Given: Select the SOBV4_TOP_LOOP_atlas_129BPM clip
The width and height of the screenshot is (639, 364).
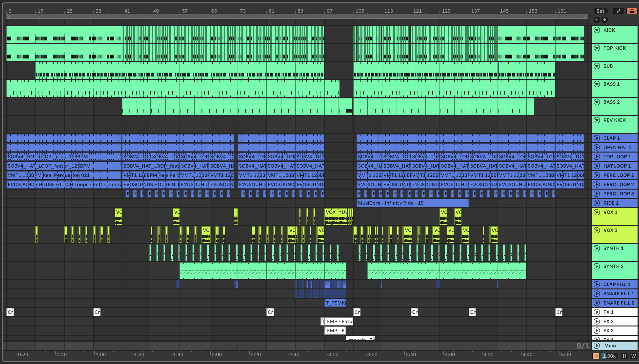Looking at the screenshot, I should tap(64, 157).
